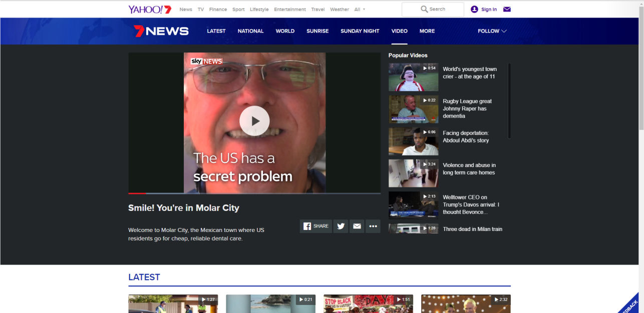Open World's youngest town crier thumbnail
Screen dimensions: 644x313
tap(413, 77)
